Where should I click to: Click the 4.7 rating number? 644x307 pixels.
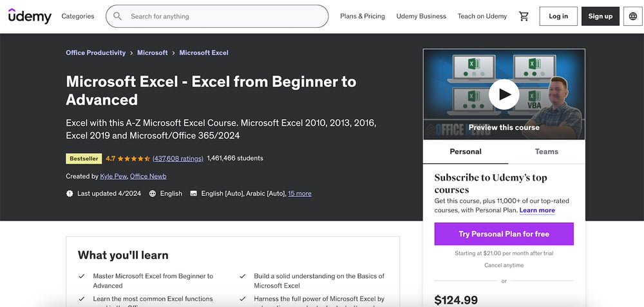111,159
